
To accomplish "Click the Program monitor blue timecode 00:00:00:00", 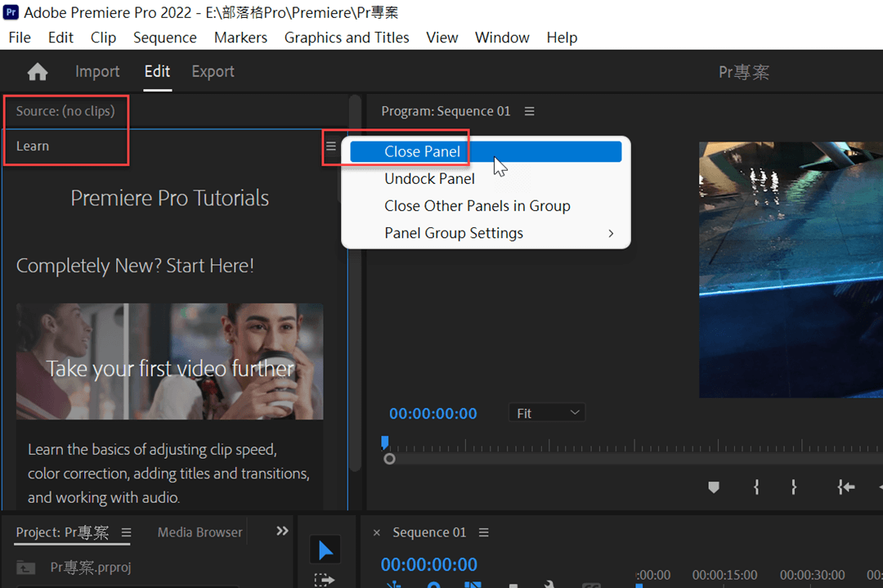I will [x=433, y=414].
